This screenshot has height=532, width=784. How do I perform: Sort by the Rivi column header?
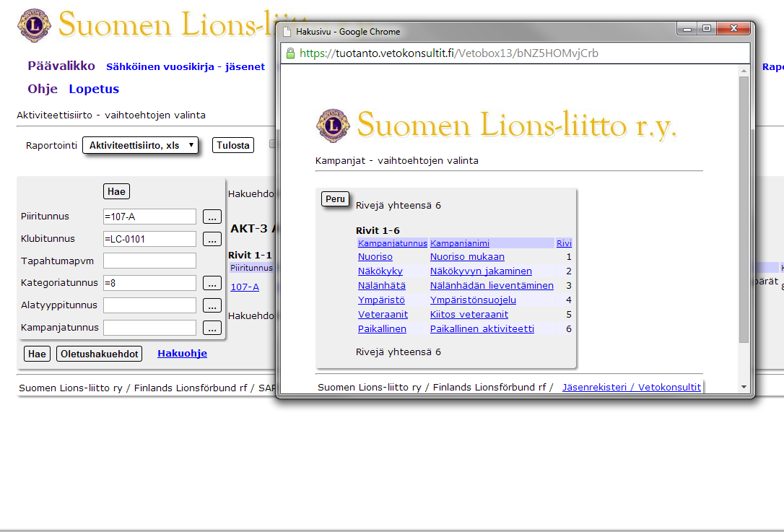(x=564, y=243)
